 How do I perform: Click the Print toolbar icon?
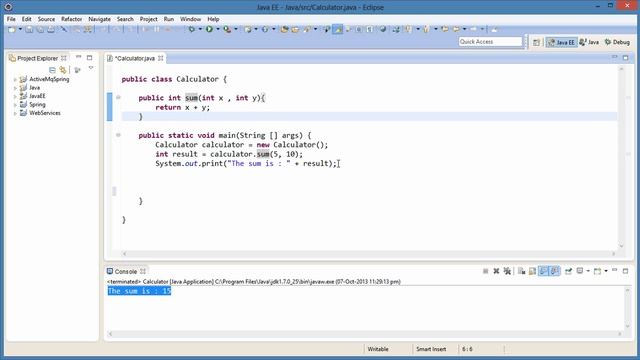[x=51, y=29]
